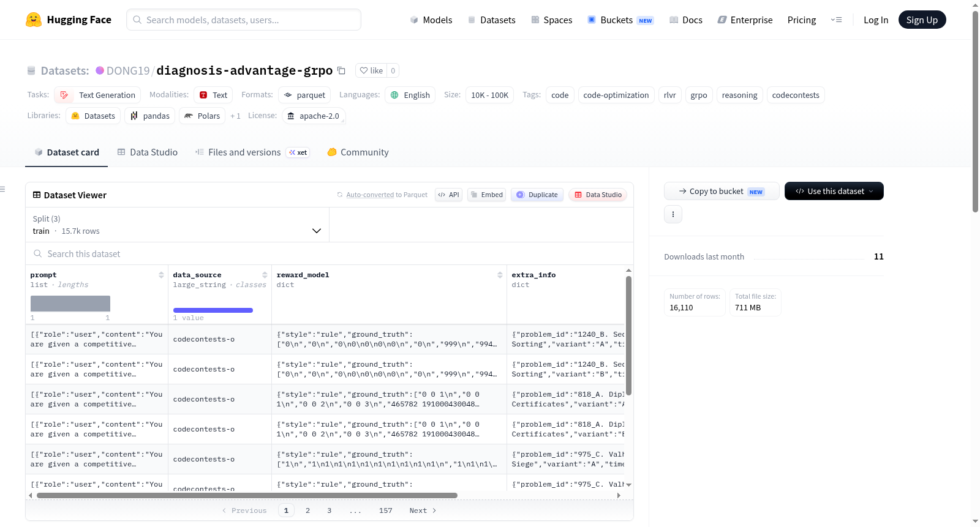
Task: Click the apache-2.0 license tag
Action: [x=314, y=116]
